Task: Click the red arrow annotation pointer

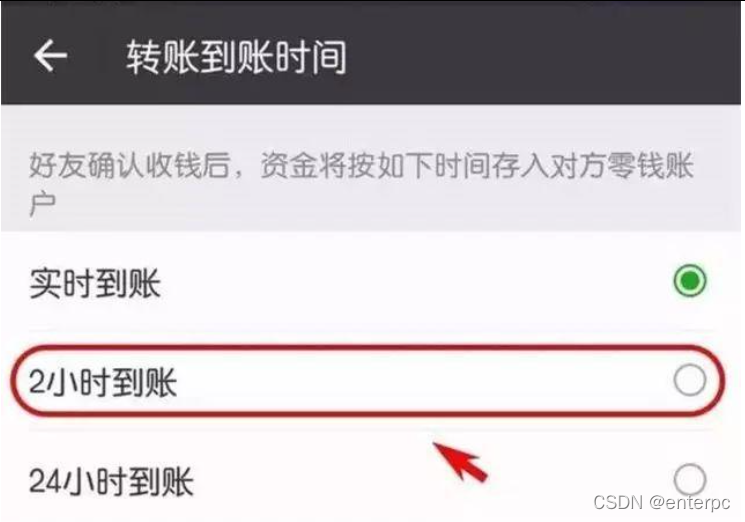Action: pyautogui.click(x=460, y=461)
